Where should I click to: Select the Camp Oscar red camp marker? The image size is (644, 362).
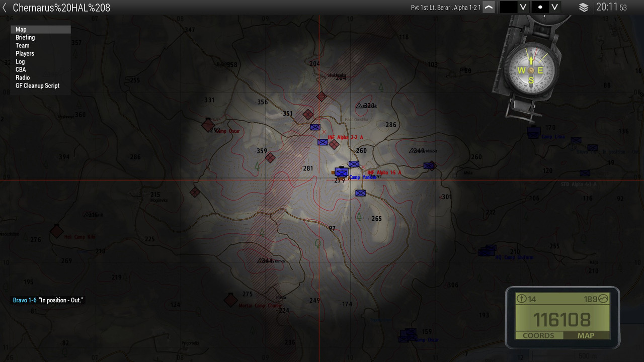point(208,125)
